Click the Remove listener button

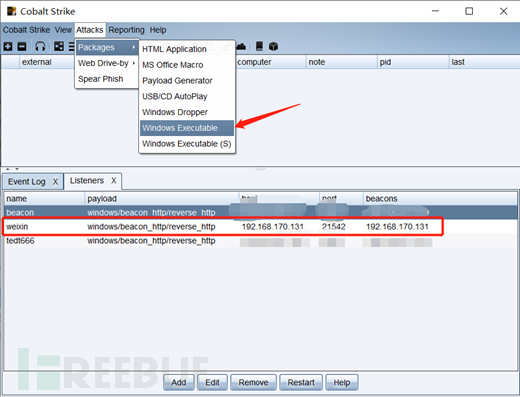click(x=253, y=382)
